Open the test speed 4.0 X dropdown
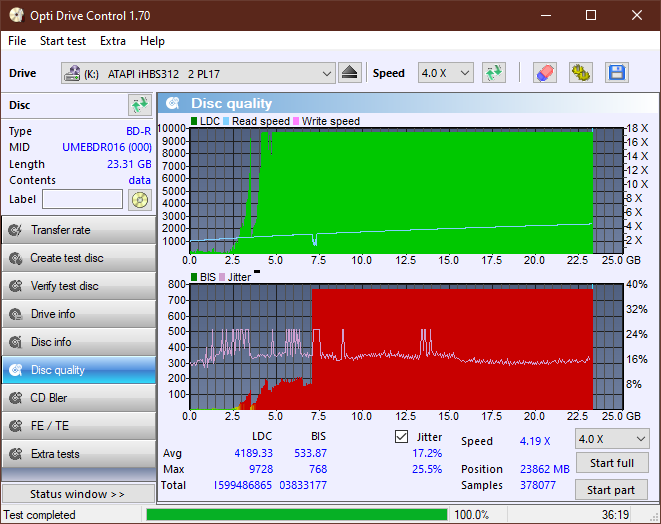 612,439
